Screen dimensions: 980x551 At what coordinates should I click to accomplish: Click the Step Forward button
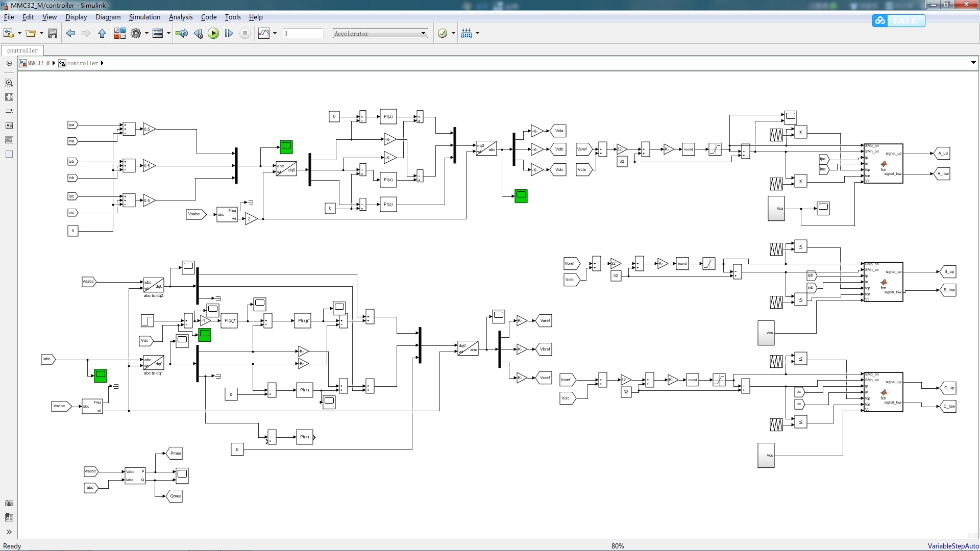tap(229, 34)
